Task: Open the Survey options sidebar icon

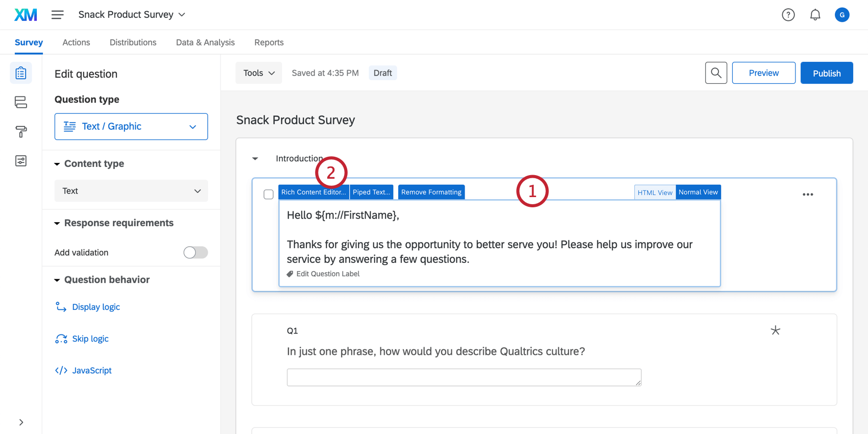Action: (21, 161)
